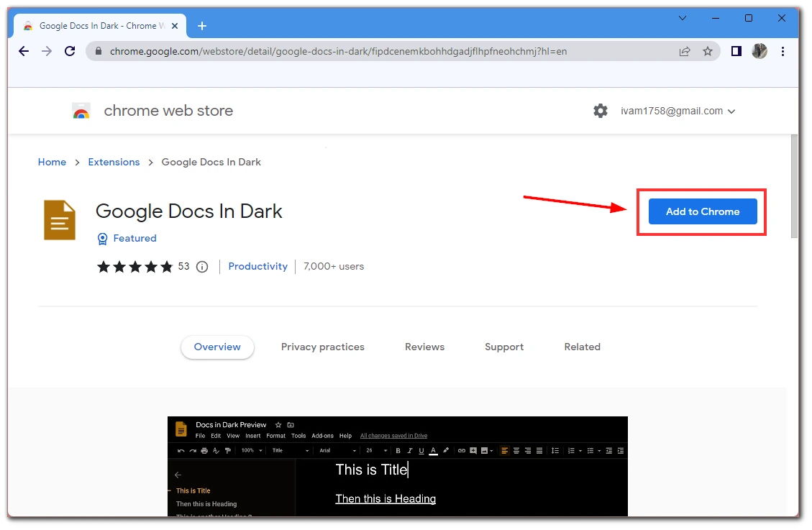Maximize the Chrome window

pyautogui.click(x=748, y=18)
